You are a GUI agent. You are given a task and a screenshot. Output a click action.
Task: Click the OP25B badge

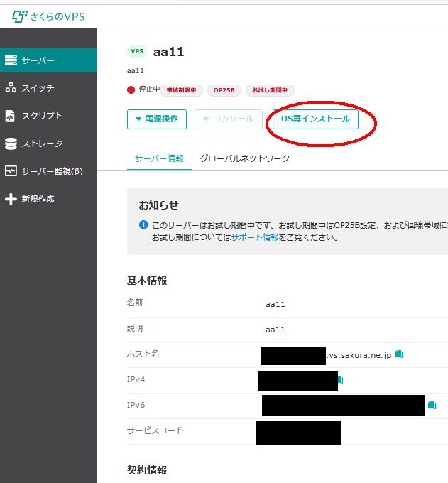tap(224, 91)
